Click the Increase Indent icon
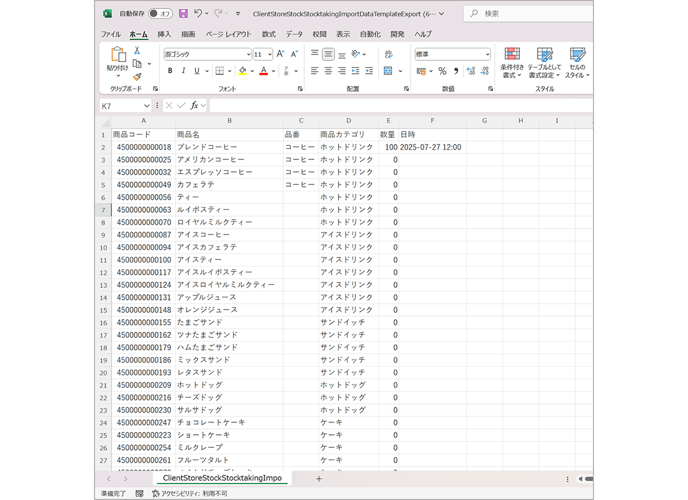Image resolution: width=688 pixels, height=500 pixels. click(x=369, y=71)
